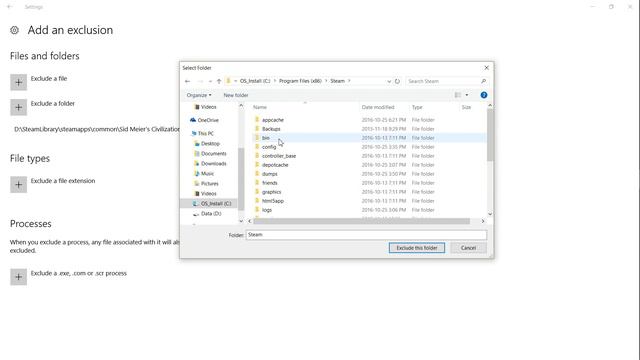Click the up-one-level arrow in the dialog
Viewport: 640px width, 360px height.
coord(219,81)
